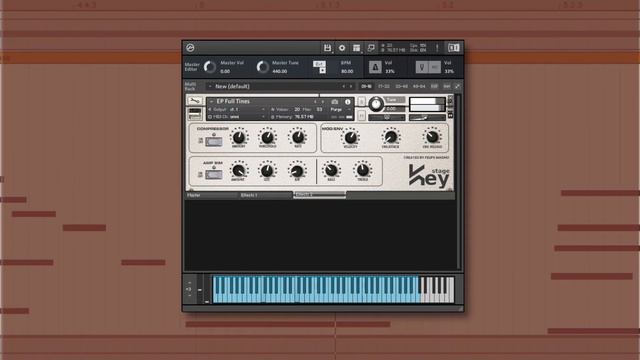Screen dimensions: 640x360
Task: Click the keyboard octave down (-) button
Action: (x=189, y=296)
